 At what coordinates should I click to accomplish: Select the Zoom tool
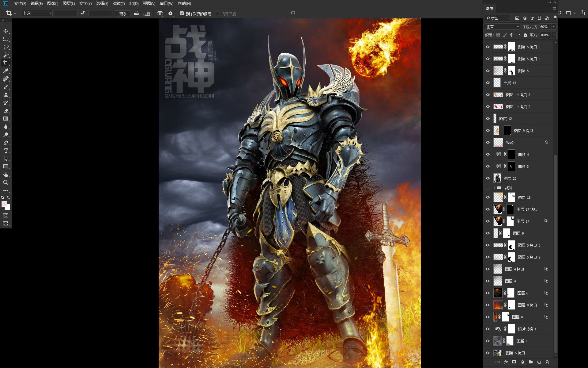(6, 182)
